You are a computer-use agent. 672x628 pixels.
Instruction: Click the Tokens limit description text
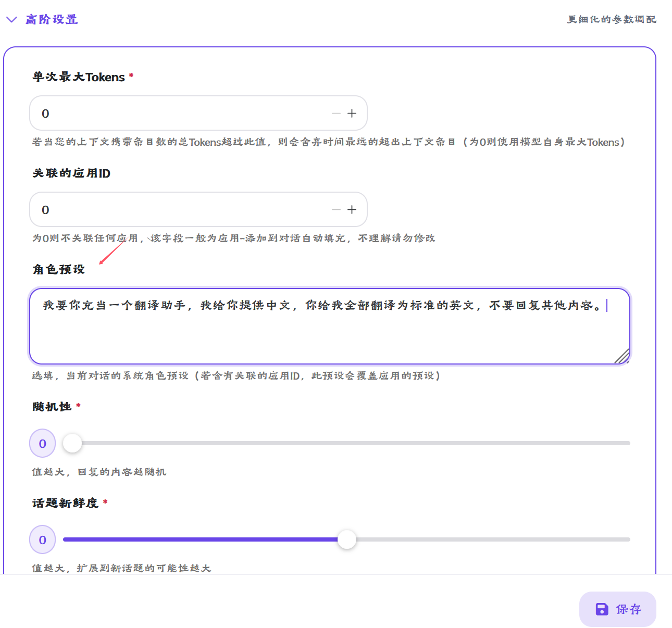pos(328,142)
